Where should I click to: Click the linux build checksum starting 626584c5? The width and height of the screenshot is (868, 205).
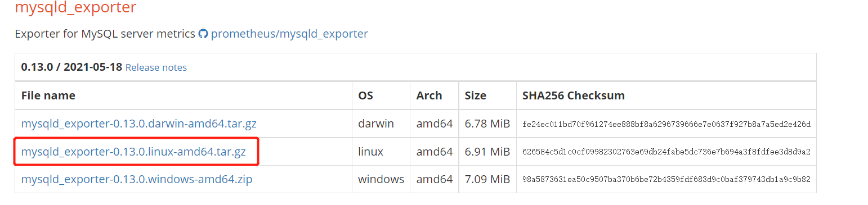666,152
